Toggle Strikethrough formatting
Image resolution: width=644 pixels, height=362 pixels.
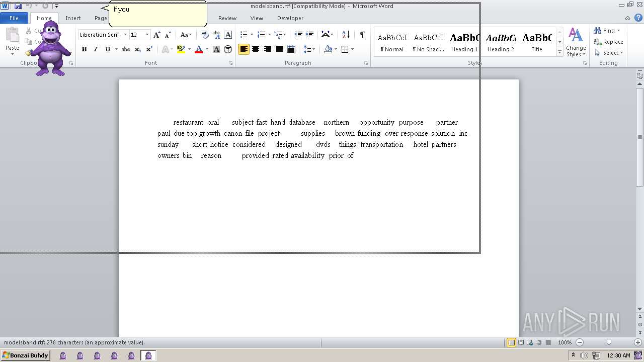pos(126,49)
